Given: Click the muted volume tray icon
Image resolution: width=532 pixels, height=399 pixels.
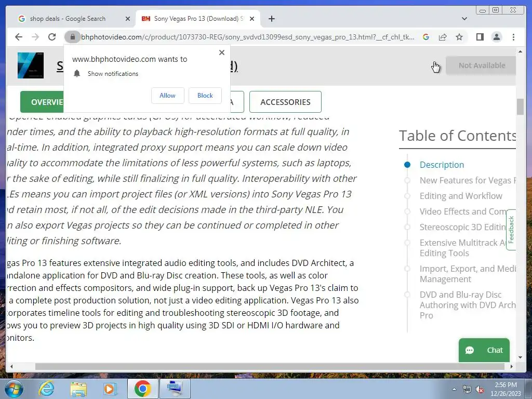Looking at the screenshot, I should tap(480, 390).
